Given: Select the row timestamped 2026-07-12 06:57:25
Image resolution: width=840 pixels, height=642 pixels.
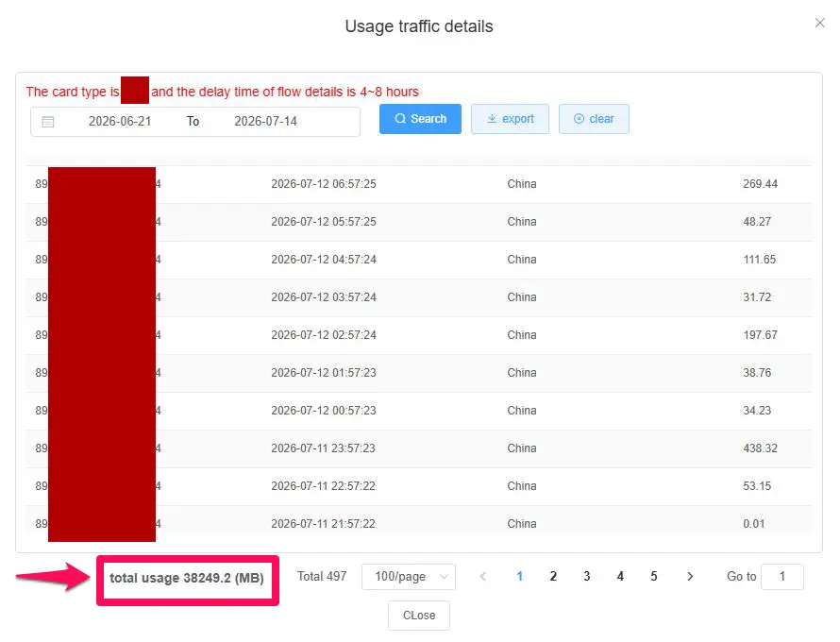Looking at the screenshot, I should coord(419,184).
